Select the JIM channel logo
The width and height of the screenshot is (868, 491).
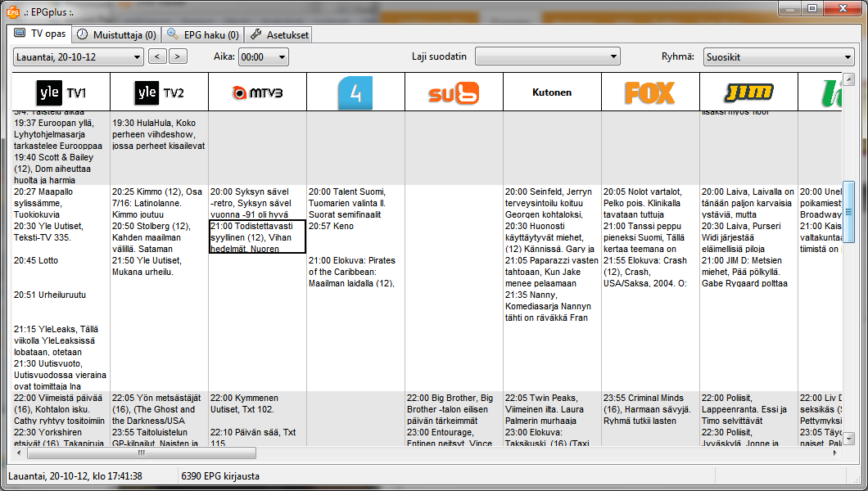point(748,92)
